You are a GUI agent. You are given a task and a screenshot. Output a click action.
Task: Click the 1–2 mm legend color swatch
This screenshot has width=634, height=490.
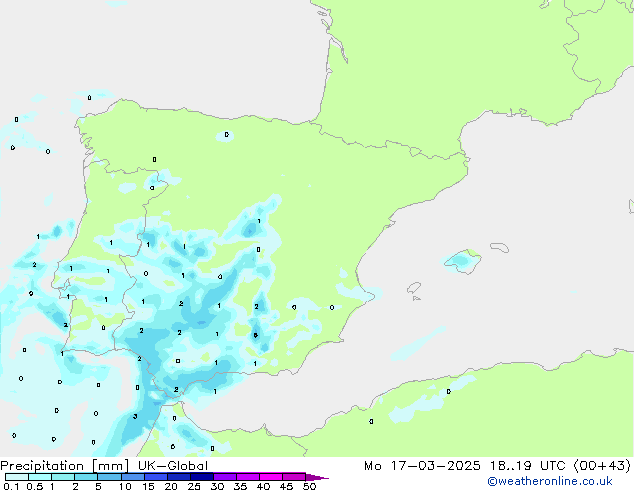coord(63,477)
